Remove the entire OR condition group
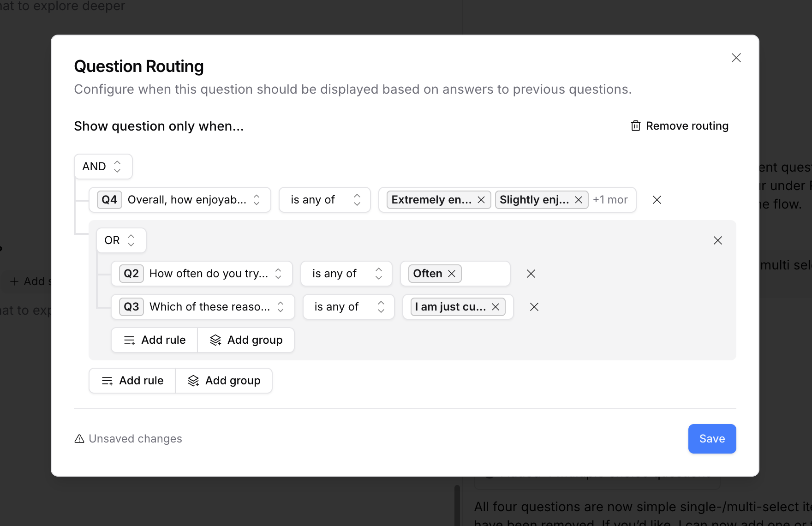812x526 pixels. tap(718, 240)
